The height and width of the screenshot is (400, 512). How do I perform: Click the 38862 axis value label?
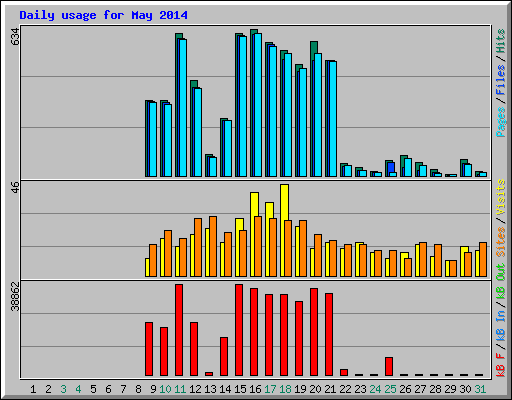(x=15, y=296)
